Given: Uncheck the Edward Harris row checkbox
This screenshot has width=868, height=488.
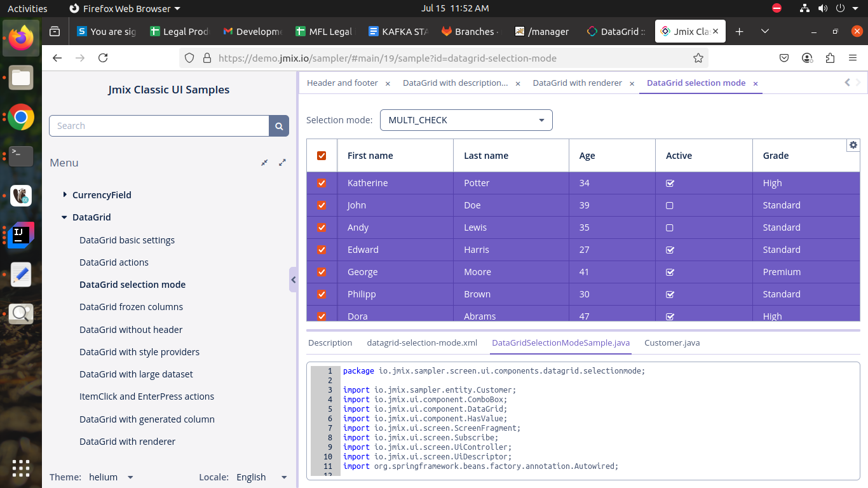Looking at the screenshot, I should click(322, 250).
